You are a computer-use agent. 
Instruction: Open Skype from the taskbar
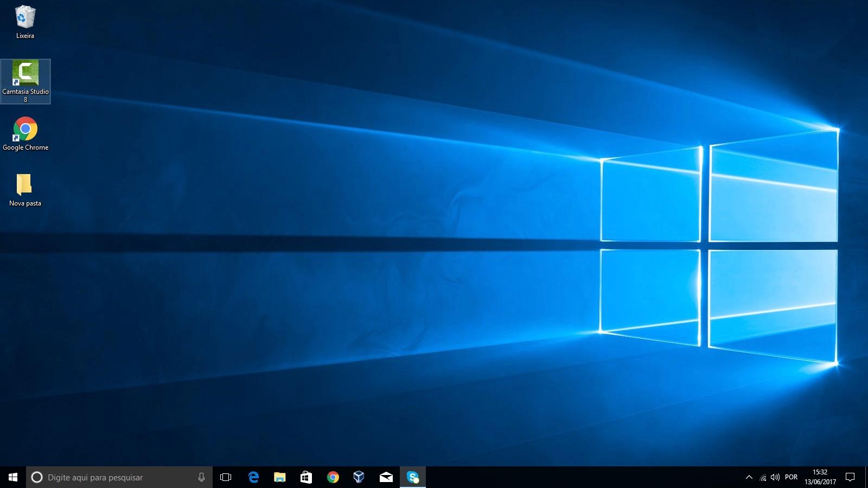[413, 477]
